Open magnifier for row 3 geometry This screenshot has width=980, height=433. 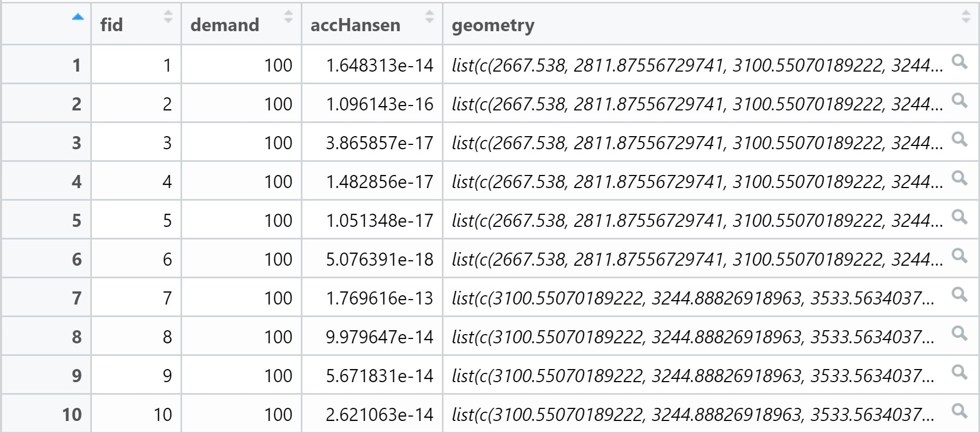[x=959, y=139]
